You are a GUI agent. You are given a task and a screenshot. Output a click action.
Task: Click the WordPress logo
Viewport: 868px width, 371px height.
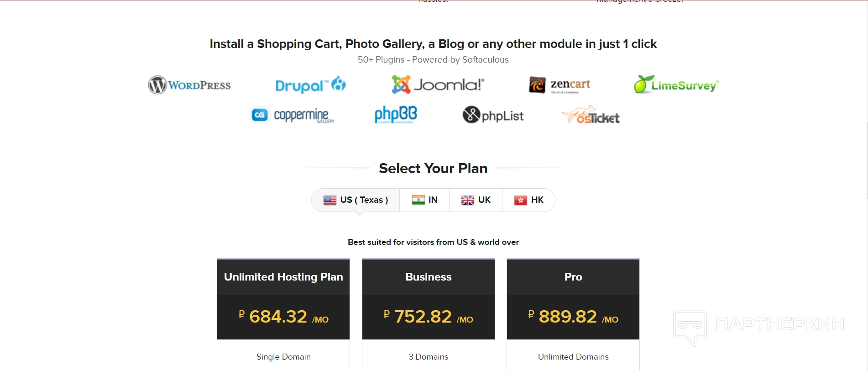click(189, 85)
